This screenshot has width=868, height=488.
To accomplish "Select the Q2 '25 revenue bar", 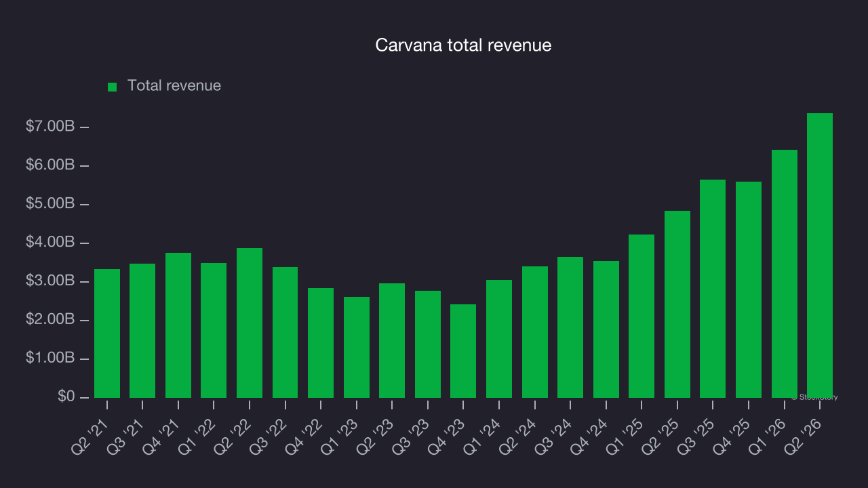I will (677, 304).
